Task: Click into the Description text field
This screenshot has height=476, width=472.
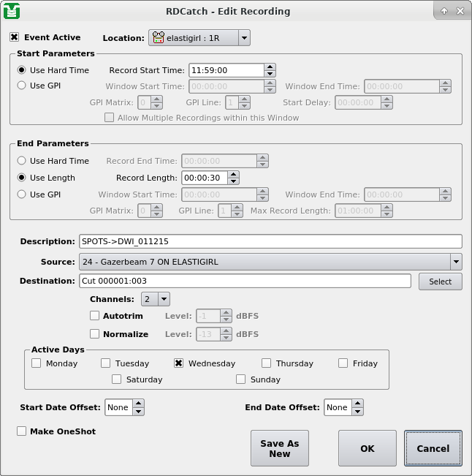Action: tap(270, 242)
